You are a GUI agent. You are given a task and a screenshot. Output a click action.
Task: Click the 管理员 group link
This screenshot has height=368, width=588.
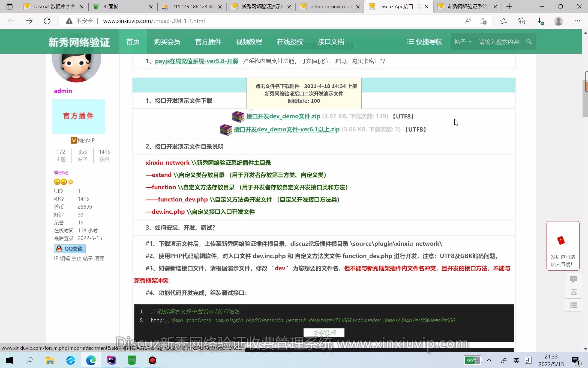pyautogui.click(x=61, y=173)
